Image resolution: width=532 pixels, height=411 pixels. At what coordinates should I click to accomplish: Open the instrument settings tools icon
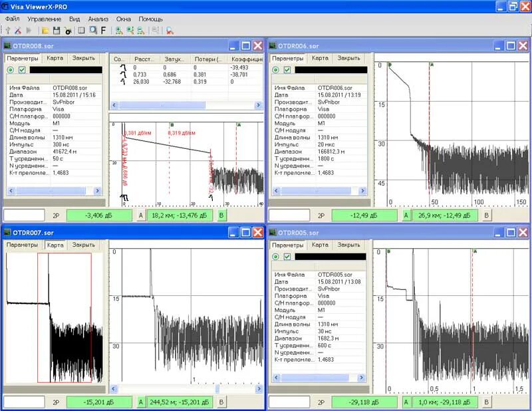pos(18,31)
